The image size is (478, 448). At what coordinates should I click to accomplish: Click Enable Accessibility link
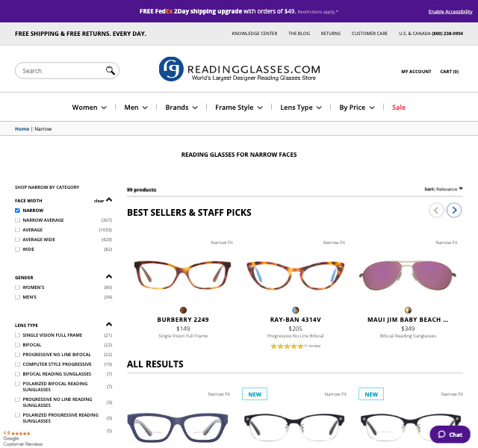[450, 12]
